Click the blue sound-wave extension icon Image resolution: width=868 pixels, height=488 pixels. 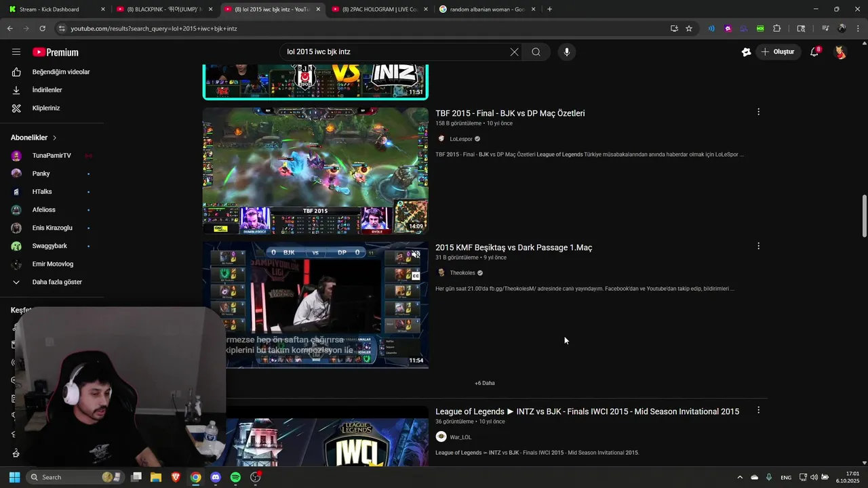(x=711, y=28)
